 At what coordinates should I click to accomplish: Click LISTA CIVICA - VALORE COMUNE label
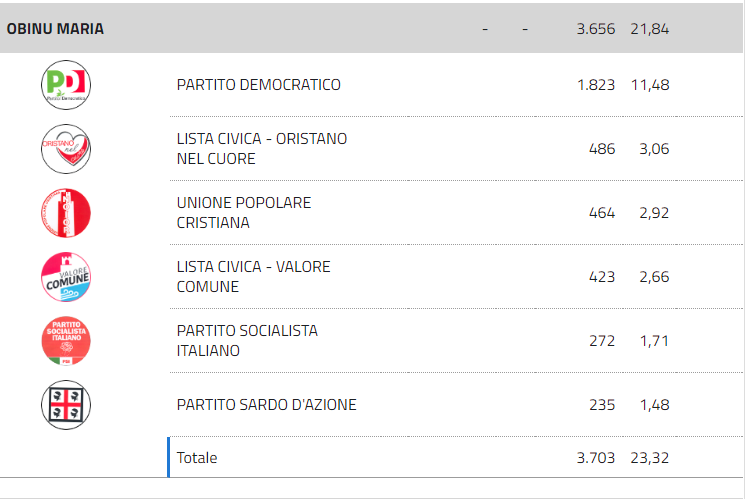253,277
